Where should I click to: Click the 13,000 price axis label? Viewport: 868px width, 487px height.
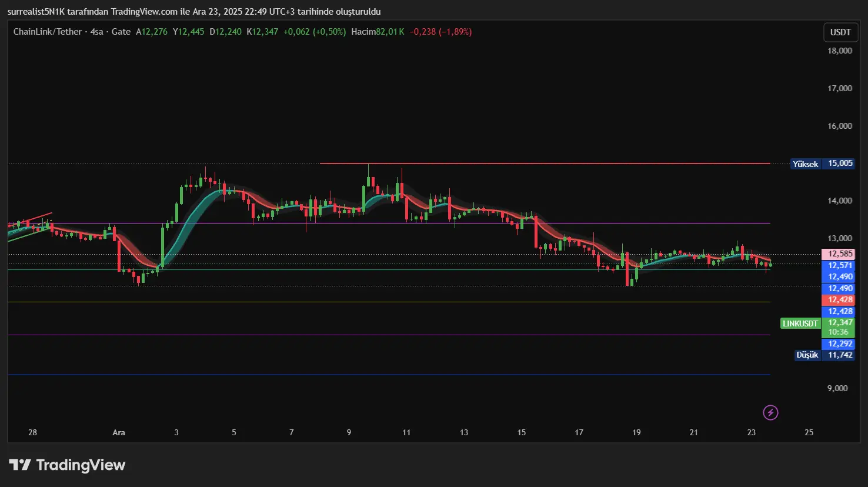click(x=840, y=239)
